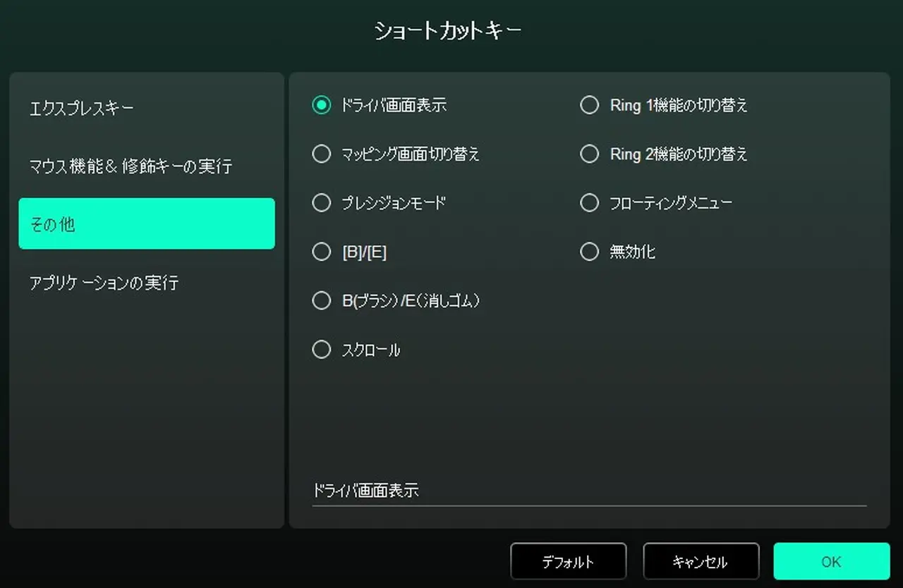Select the ドライバ画面表示 radio button
Image resolution: width=903 pixels, height=588 pixels.
point(322,104)
